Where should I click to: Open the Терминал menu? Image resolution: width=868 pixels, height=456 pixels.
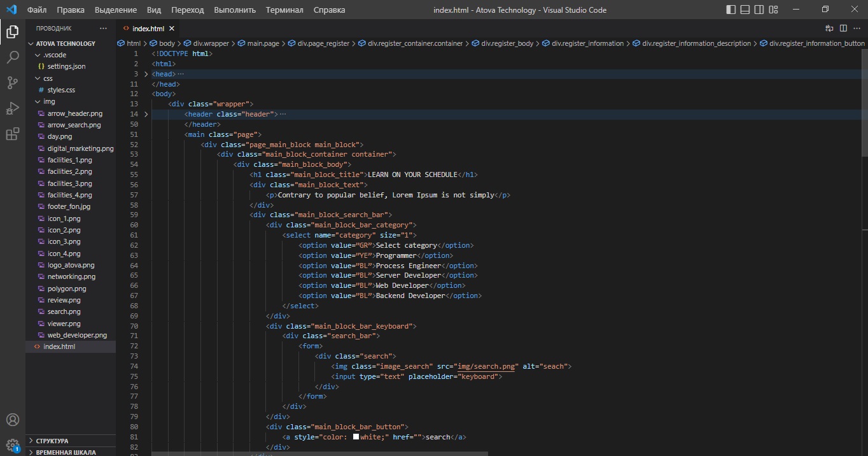[x=284, y=10]
